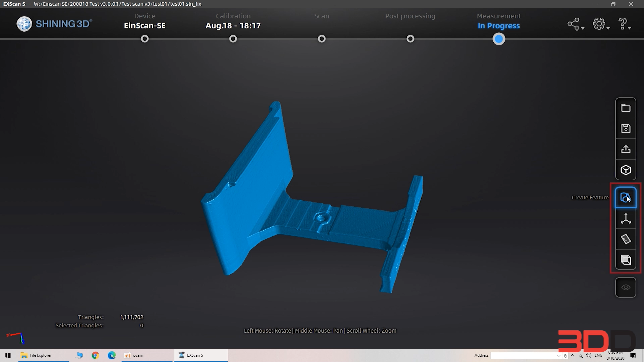
Task: Open Google Chrome from the taskbar
Action: click(x=95, y=355)
